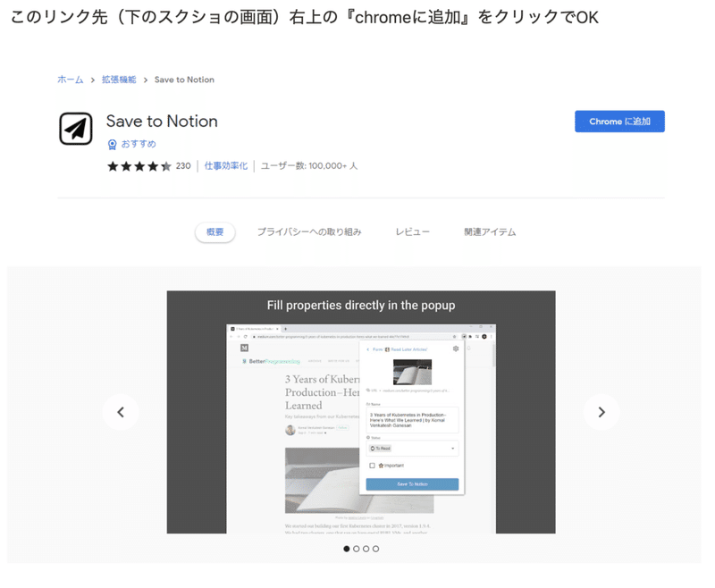Image resolution: width=715 pixels, height=588 pixels.
Task: Go to previous screenshot with left arrow
Action: coord(121,412)
